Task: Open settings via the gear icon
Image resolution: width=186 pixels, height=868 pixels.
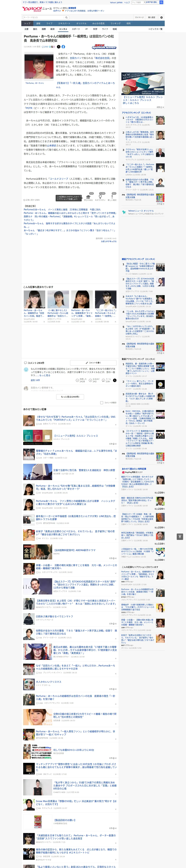Action: (161, 18)
